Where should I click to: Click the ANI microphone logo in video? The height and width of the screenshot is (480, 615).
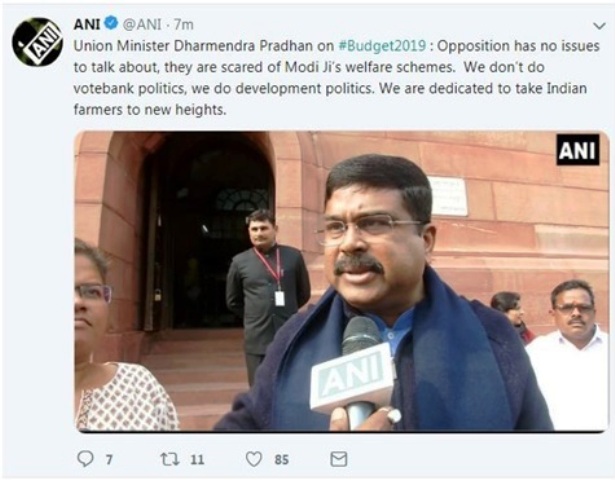pos(352,376)
